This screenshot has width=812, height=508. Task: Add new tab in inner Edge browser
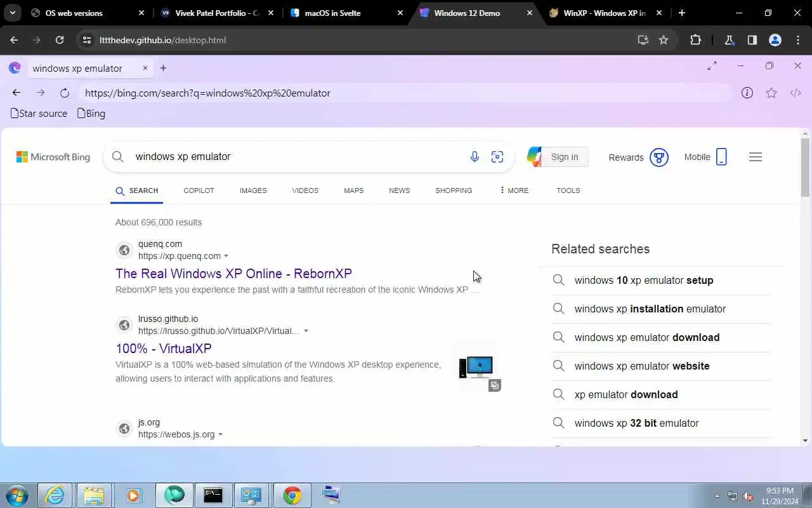[x=163, y=68]
